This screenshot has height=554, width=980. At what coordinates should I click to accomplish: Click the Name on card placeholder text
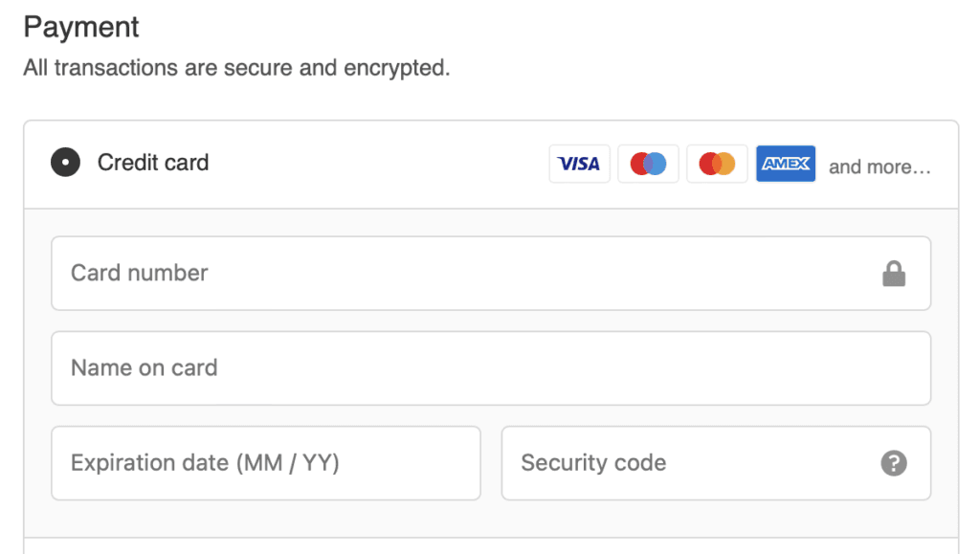(x=144, y=367)
